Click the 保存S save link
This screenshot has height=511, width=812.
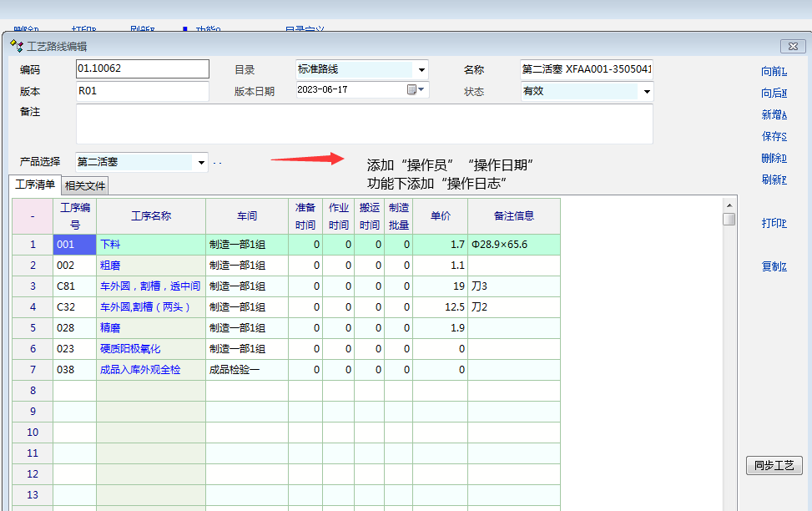pos(774,136)
